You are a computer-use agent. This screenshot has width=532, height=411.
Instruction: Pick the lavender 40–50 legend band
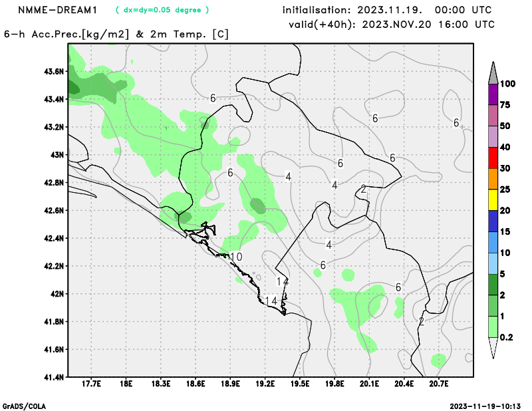493,137
